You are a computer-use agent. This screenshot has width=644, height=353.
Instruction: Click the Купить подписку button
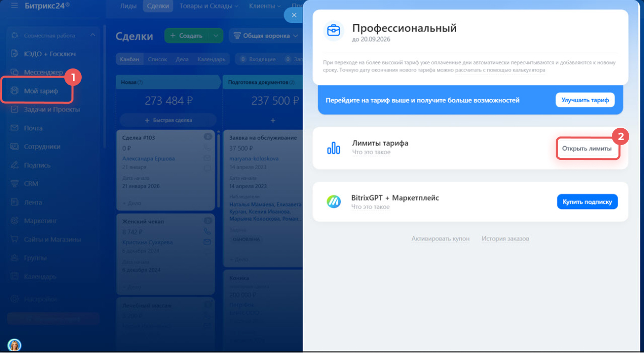point(587,202)
